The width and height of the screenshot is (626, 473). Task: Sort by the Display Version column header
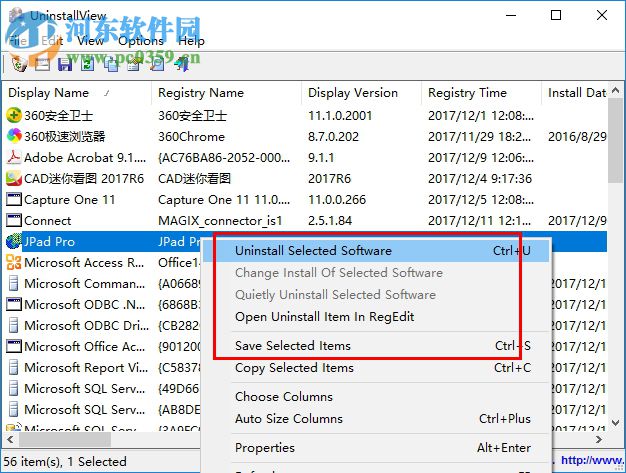pyautogui.click(x=362, y=93)
